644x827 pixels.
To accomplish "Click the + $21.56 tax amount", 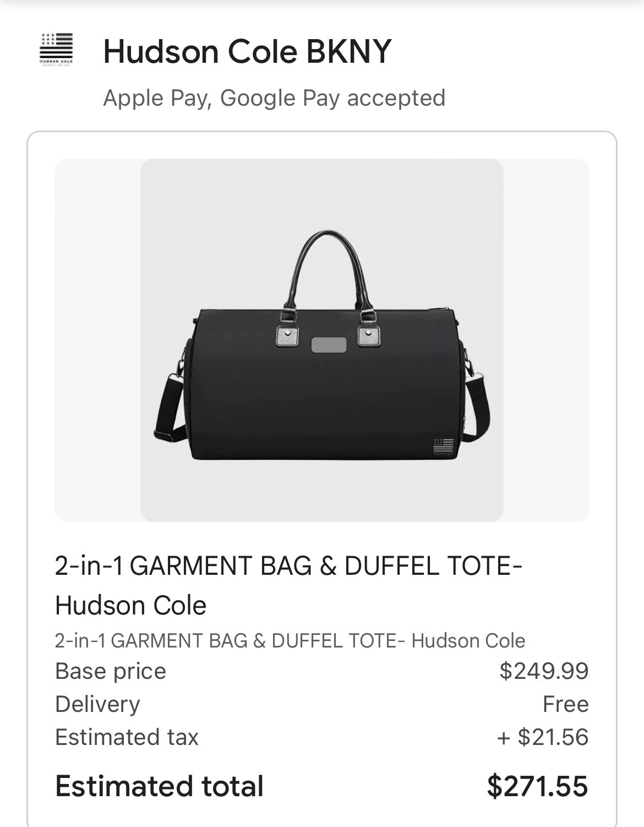I will tap(542, 737).
